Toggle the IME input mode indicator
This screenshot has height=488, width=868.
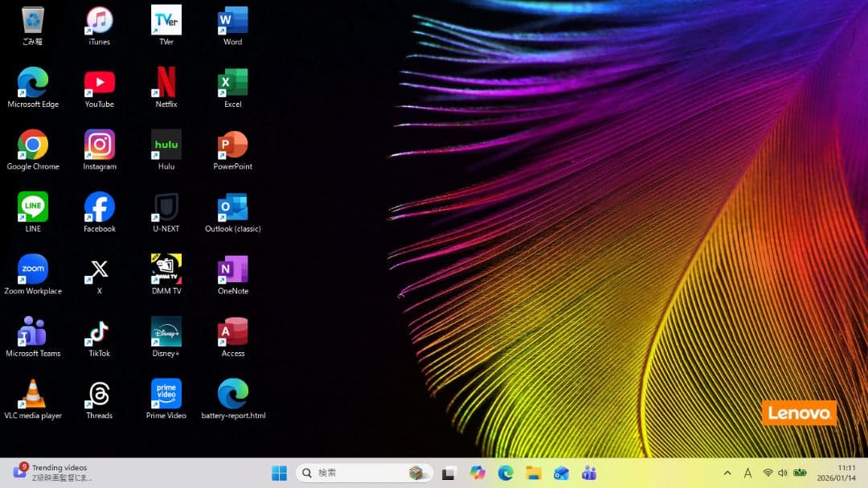[x=747, y=473]
